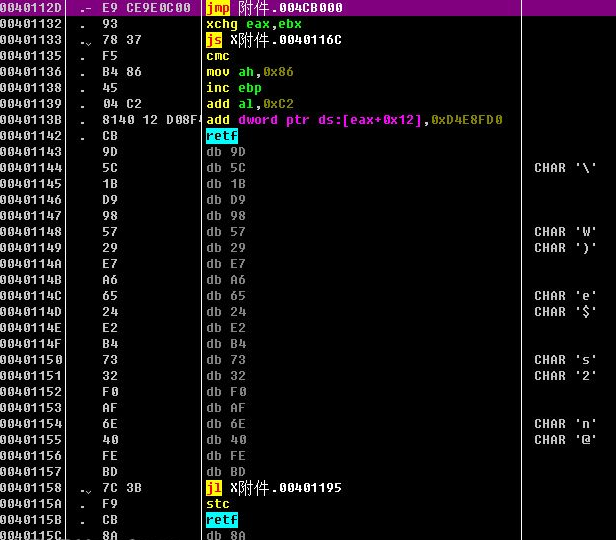Select add dword ptr ds:[eax+0x12] instruction
The image size is (616, 540).
(x=354, y=120)
